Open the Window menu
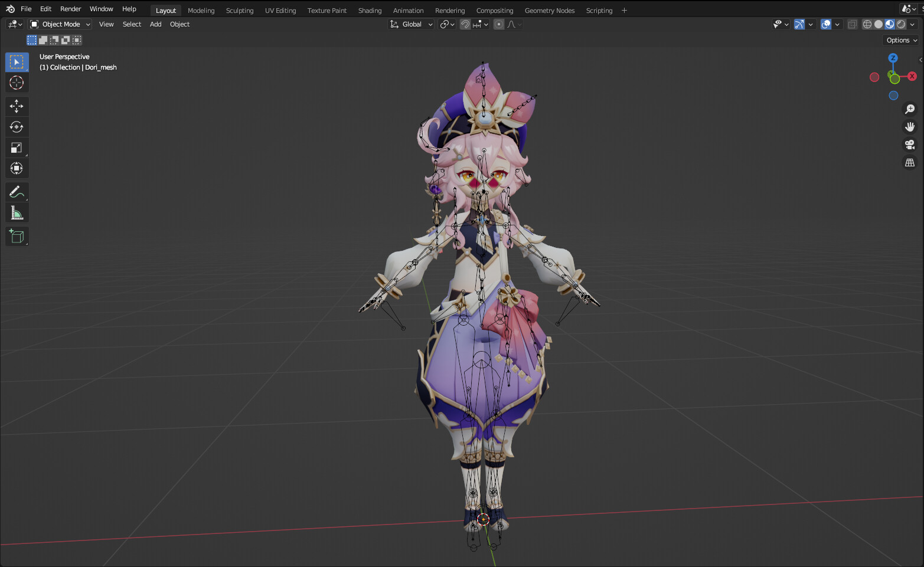The image size is (924, 567). click(101, 9)
